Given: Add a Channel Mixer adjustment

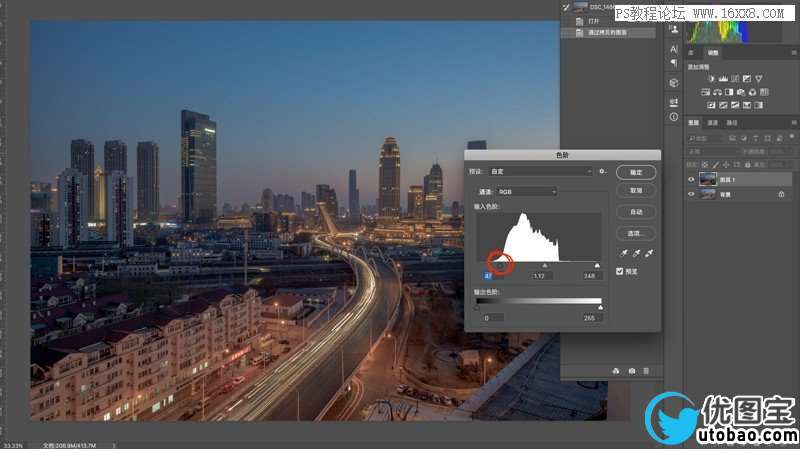Looking at the screenshot, I should [752, 92].
